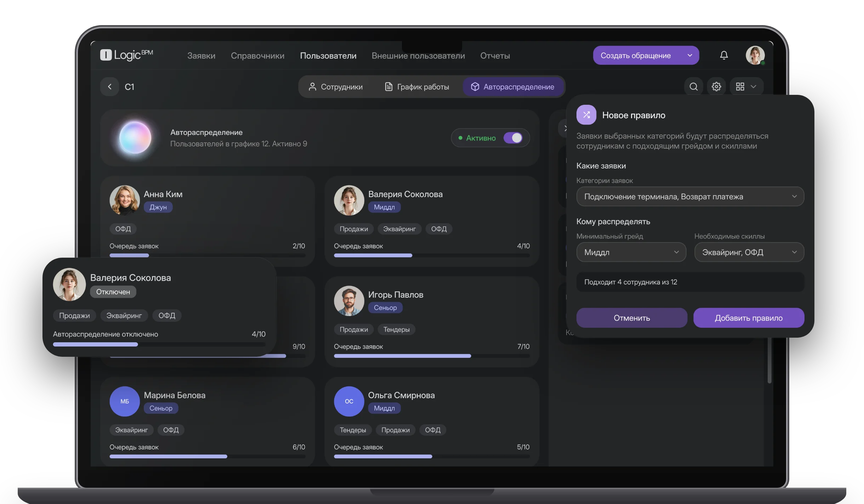Open the Минимальный грейд dropdown
Image resolution: width=864 pixels, height=504 pixels.
[631, 252]
